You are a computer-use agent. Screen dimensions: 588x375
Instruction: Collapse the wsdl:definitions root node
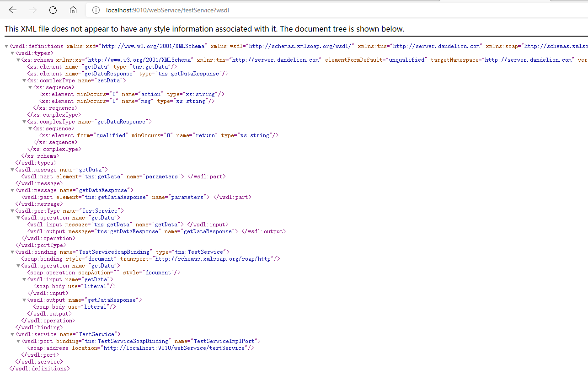click(6, 46)
